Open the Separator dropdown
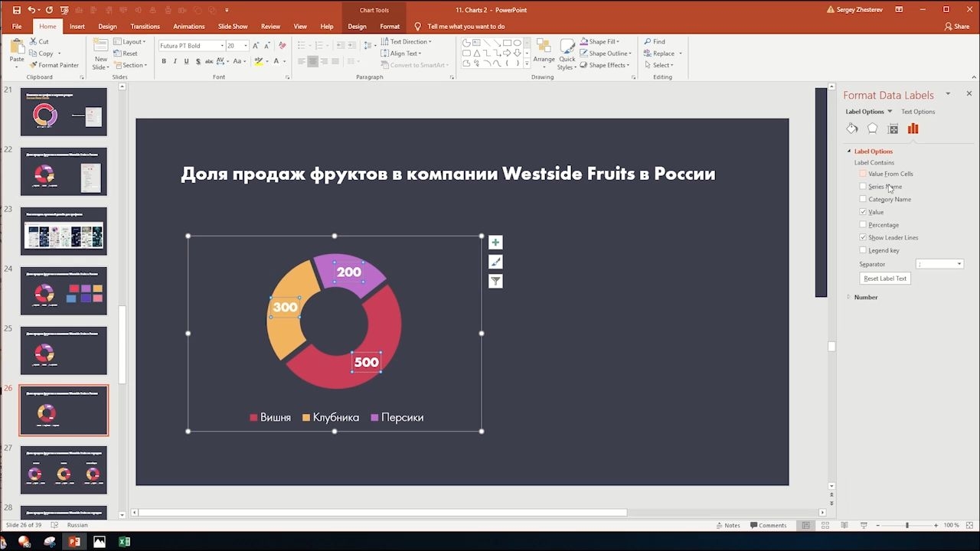The image size is (980, 551). (939, 264)
